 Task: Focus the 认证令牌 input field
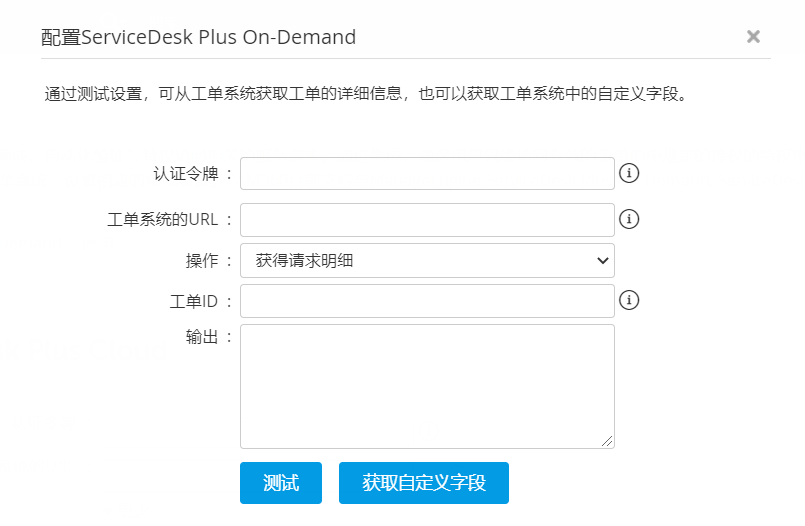pyautogui.click(x=427, y=173)
